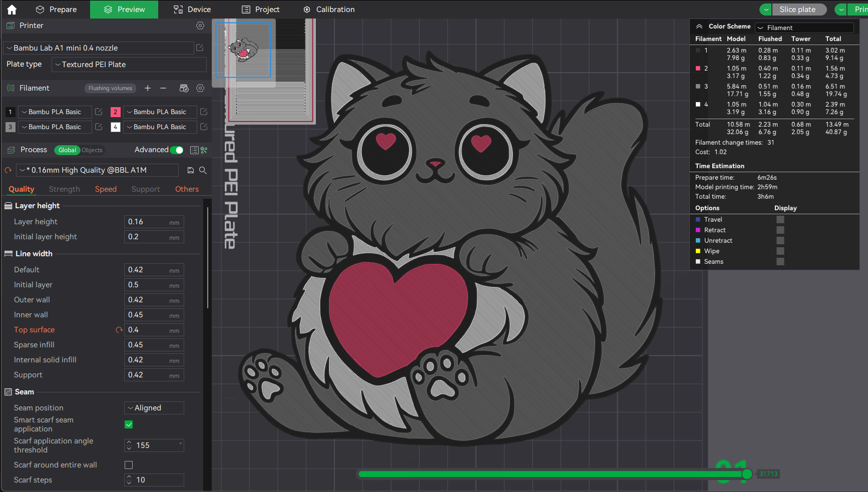868x492 pixels.
Task: Open filament 1 Bambu PLA Basic dropdown
Action: [x=55, y=112]
